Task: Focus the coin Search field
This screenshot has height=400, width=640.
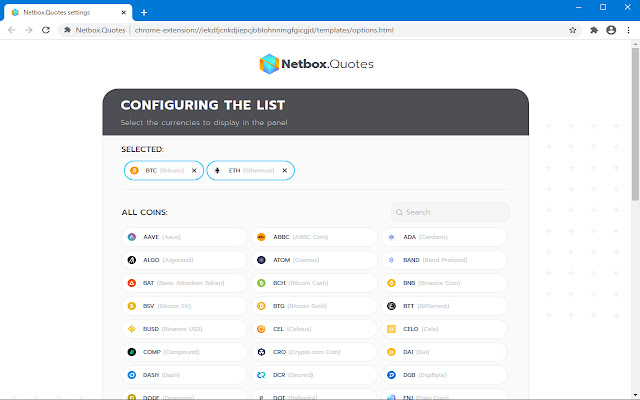Action: pyautogui.click(x=450, y=212)
